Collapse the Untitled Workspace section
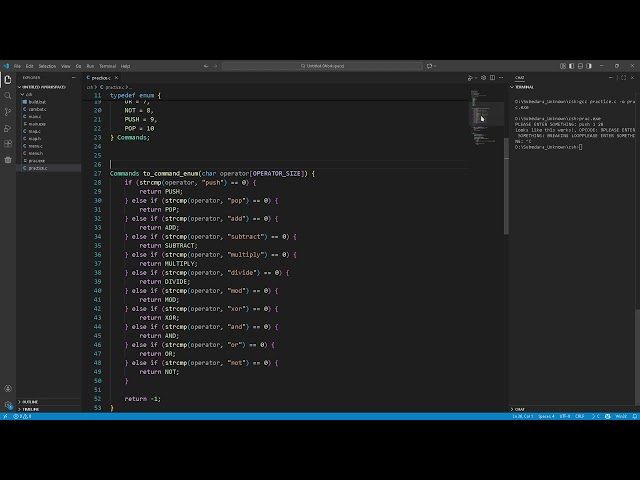 pos(49,87)
